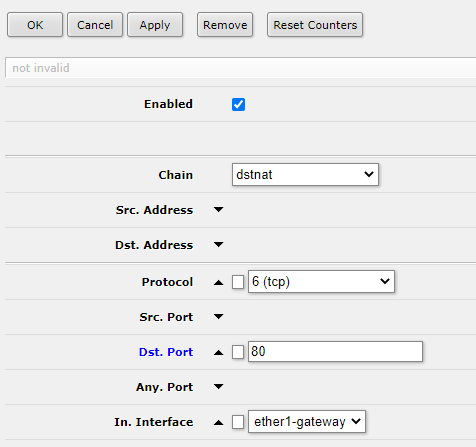The height and width of the screenshot is (447, 476).
Task: Collapse the Protocol field arrow
Action: [x=218, y=282]
